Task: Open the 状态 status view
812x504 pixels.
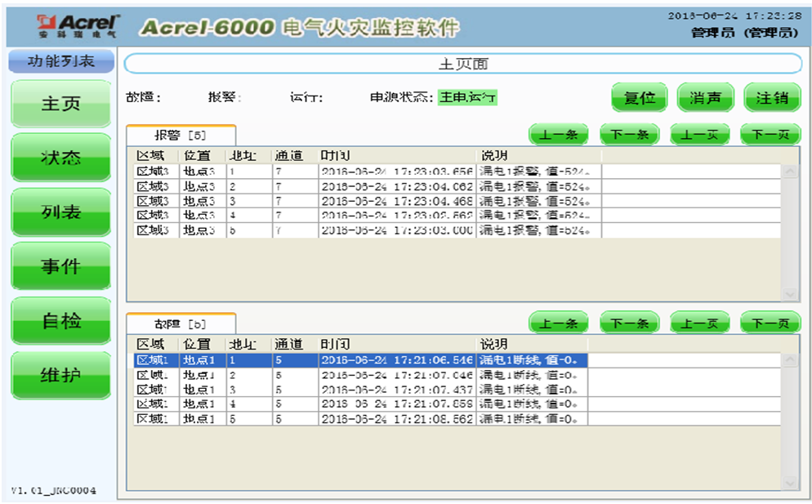Action: tap(61, 158)
